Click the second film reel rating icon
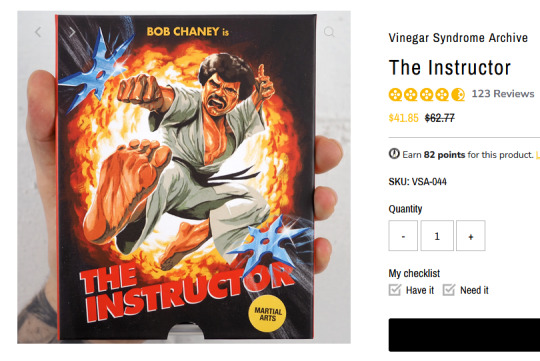540x361 pixels. point(411,94)
